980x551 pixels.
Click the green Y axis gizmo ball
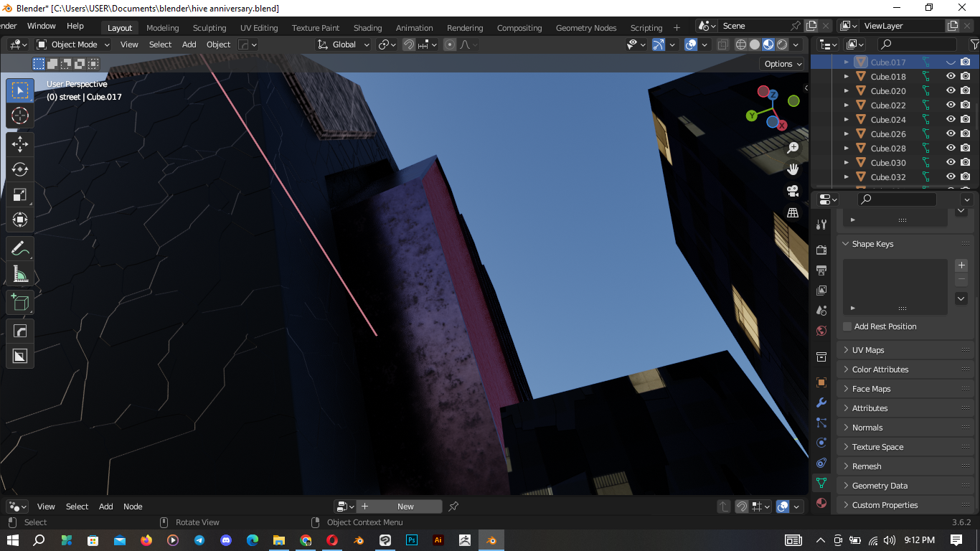click(x=751, y=116)
